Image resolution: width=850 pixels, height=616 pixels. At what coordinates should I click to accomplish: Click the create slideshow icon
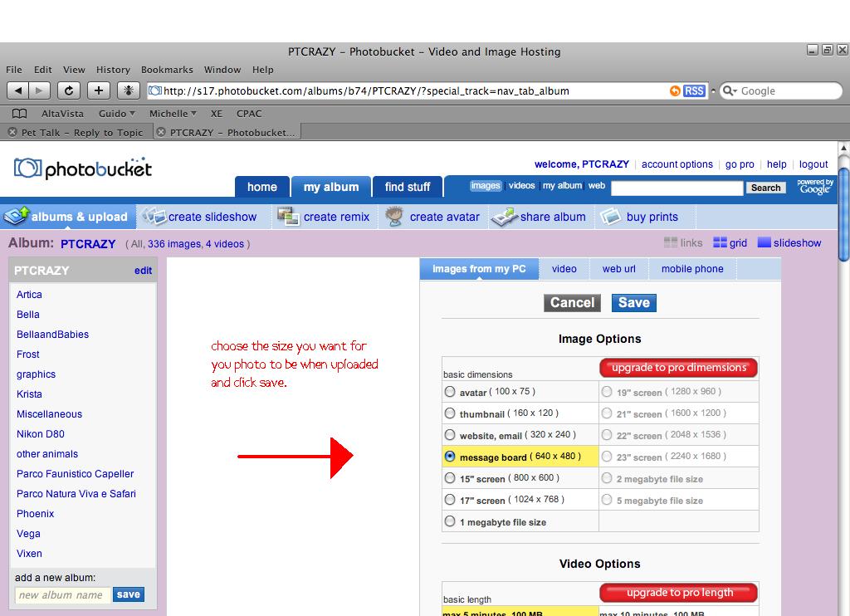154,217
